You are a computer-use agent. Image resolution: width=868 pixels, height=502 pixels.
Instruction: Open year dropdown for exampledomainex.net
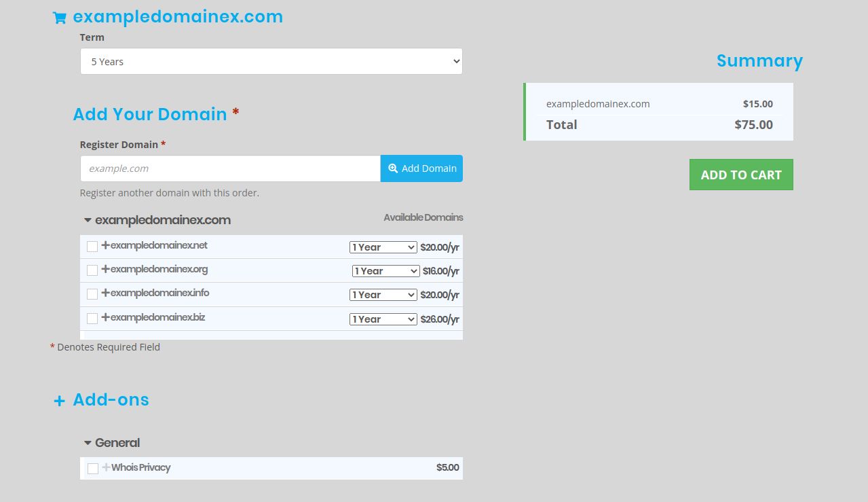pos(383,247)
